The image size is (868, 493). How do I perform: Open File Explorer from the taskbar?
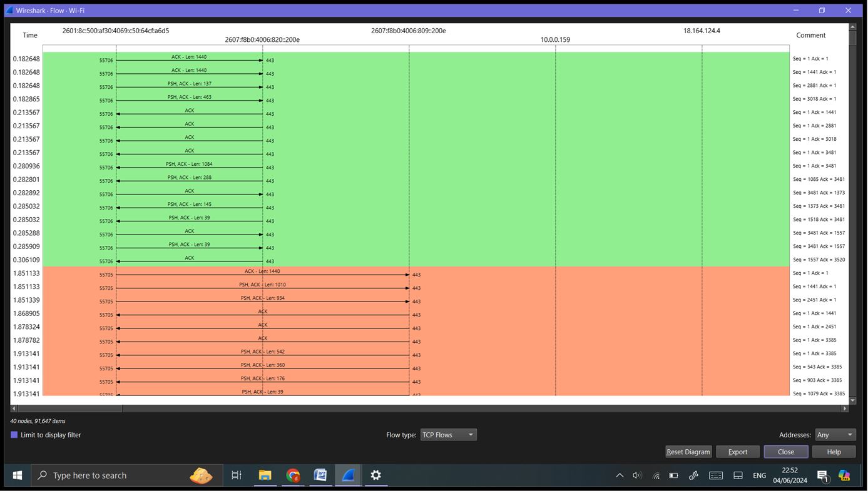(x=265, y=475)
